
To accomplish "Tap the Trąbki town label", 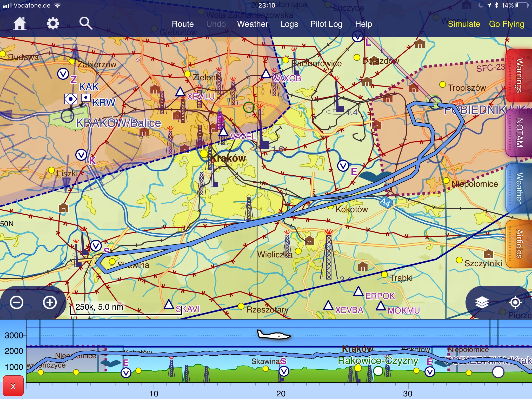I will coord(401,278).
